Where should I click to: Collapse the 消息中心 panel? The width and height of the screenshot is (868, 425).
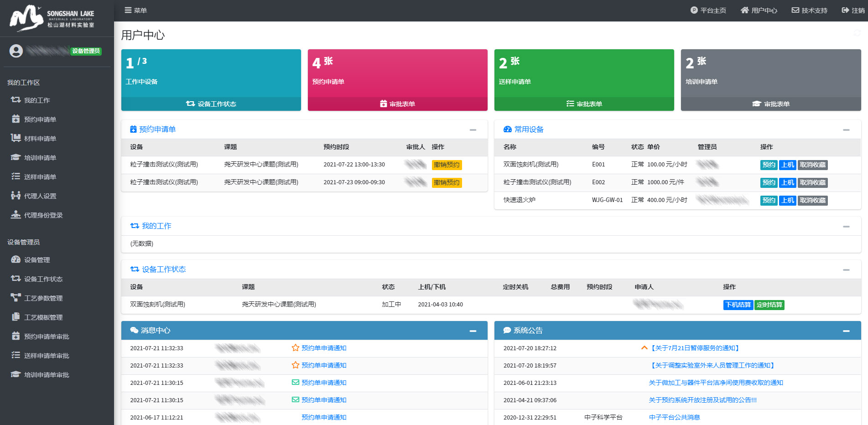[x=473, y=331]
